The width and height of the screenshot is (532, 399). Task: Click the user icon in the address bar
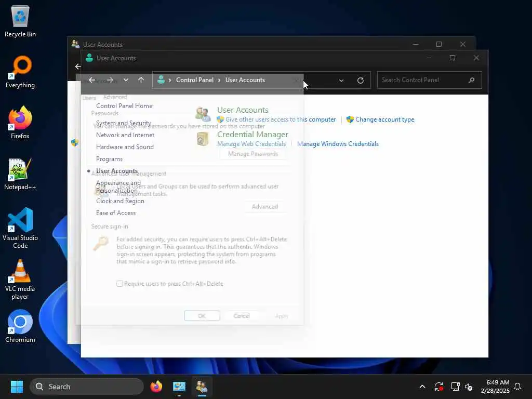coord(161,79)
